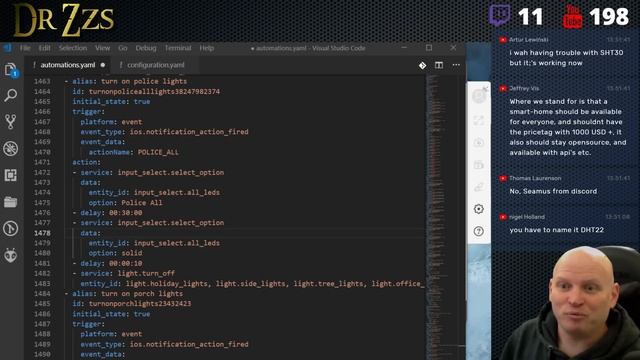This screenshot has height=360, width=640.
Task: Open the Help menu
Action: (207, 48)
